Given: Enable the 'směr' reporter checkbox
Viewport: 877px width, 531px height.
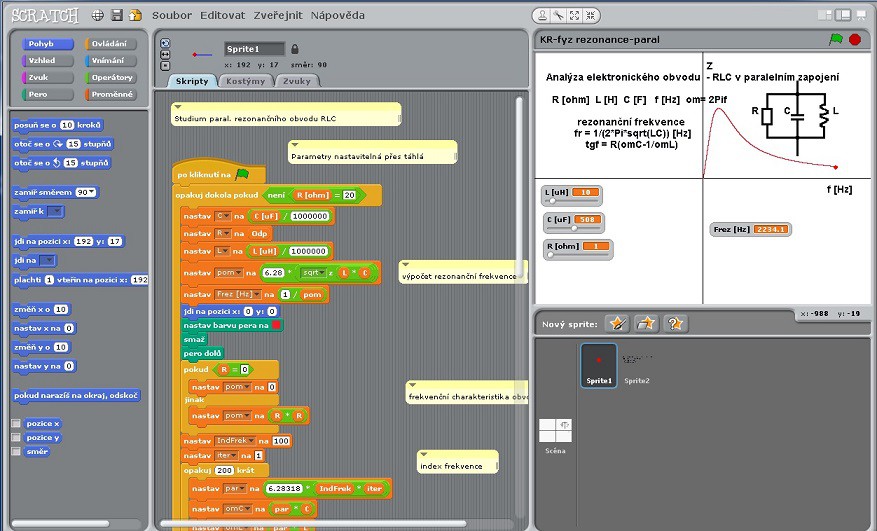Looking at the screenshot, I should [16, 451].
